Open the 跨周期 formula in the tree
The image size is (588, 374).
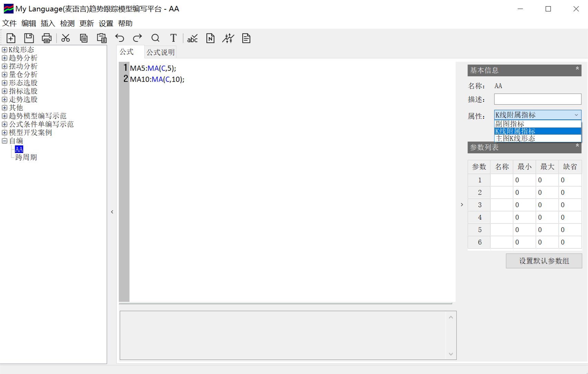pyautogui.click(x=26, y=157)
